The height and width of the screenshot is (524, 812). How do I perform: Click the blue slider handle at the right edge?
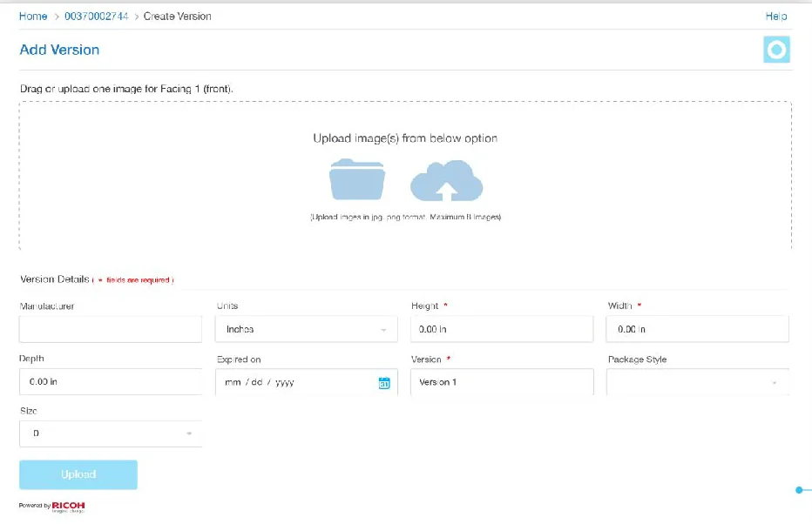[799, 490]
